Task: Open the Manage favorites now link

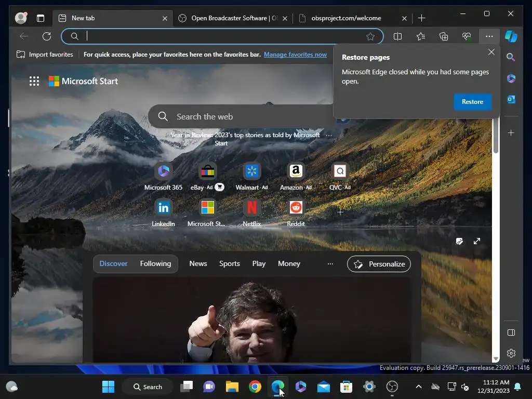Action: pos(295,54)
